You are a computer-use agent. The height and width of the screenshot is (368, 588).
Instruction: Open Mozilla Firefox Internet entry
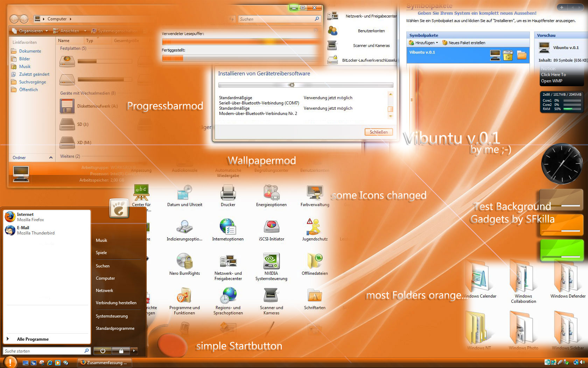click(47, 217)
